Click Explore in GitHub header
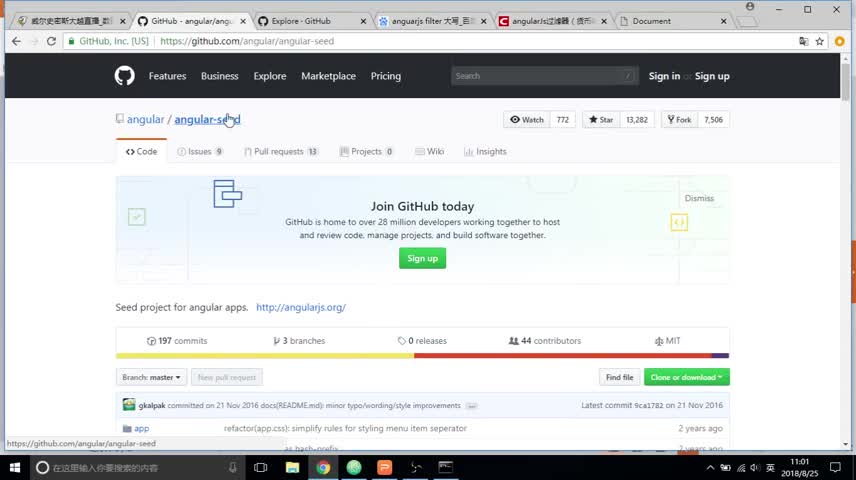 pos(270,76)
